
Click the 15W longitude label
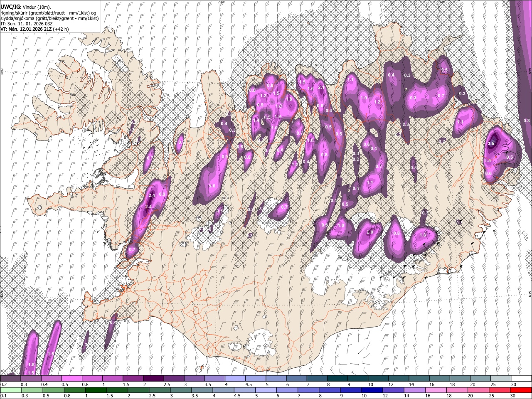coord(440,2)
